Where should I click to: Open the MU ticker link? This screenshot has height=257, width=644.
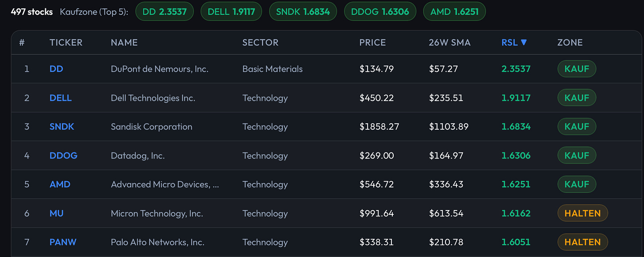coord(57,214)
